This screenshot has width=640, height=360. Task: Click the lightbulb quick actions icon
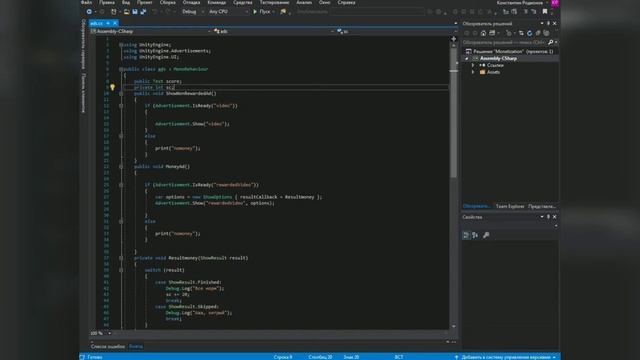(112, 87)
